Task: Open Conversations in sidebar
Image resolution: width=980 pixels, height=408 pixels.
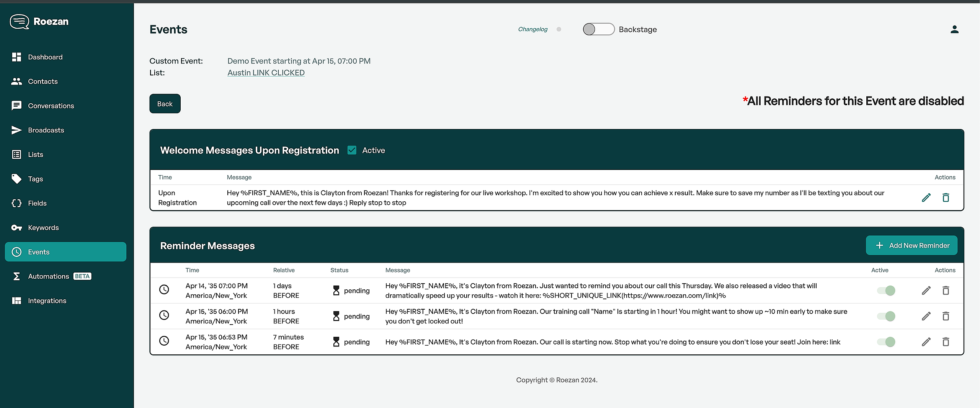Action: point(66,106)
